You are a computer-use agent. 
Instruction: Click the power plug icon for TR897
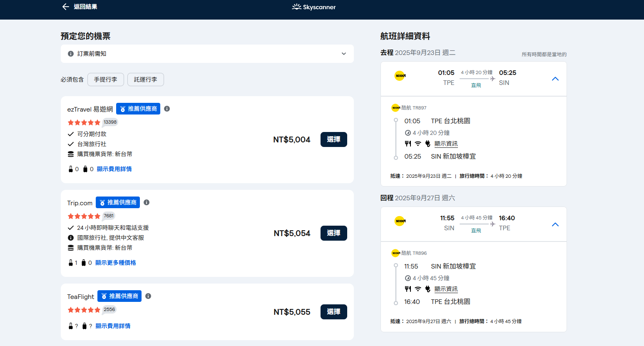click(428, 144)
